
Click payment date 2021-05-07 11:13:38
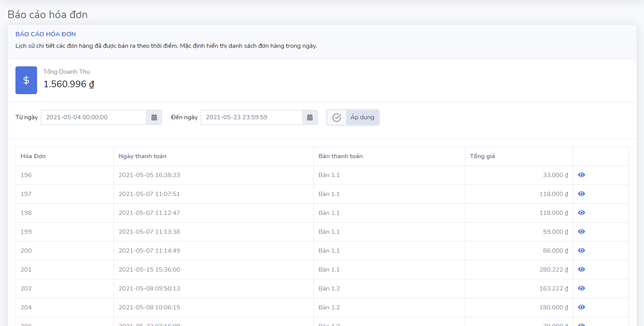149,232
